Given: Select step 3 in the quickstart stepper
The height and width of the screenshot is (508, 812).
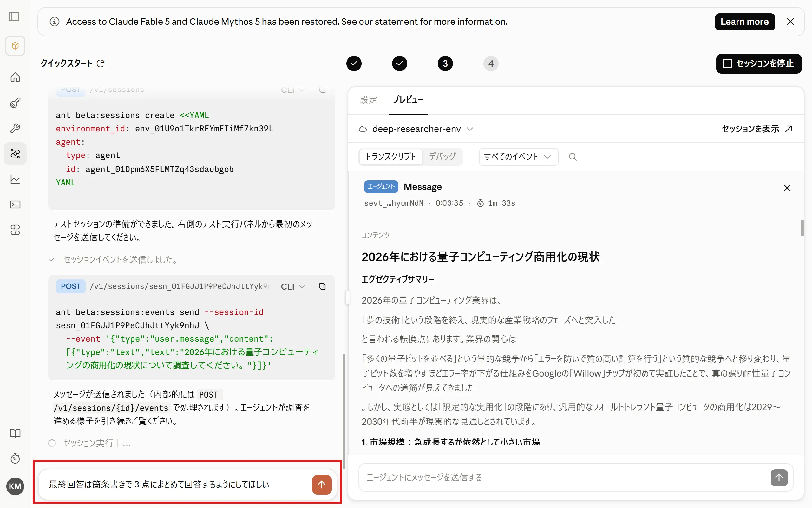Looking at the screenshot, I should [x=445, y=63].
